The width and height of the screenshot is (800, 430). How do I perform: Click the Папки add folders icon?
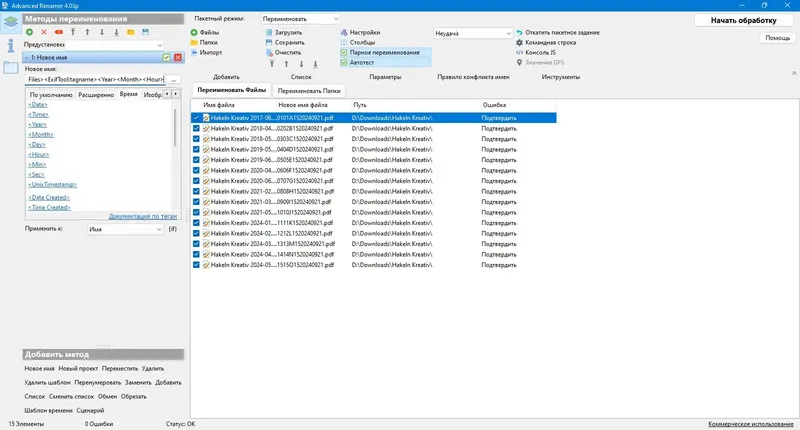point(194,42)
